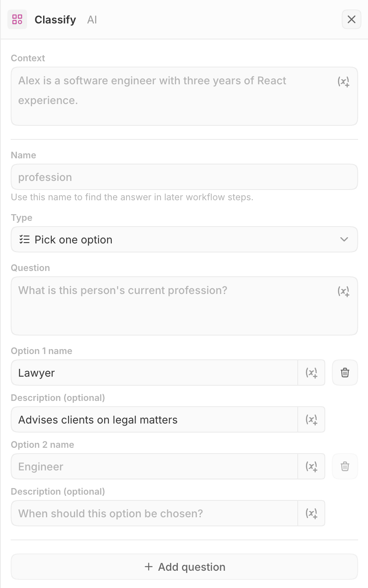This screenshot has height=588, width=368.
Task: Insert variable in Option 2 description
Action: 311,514
